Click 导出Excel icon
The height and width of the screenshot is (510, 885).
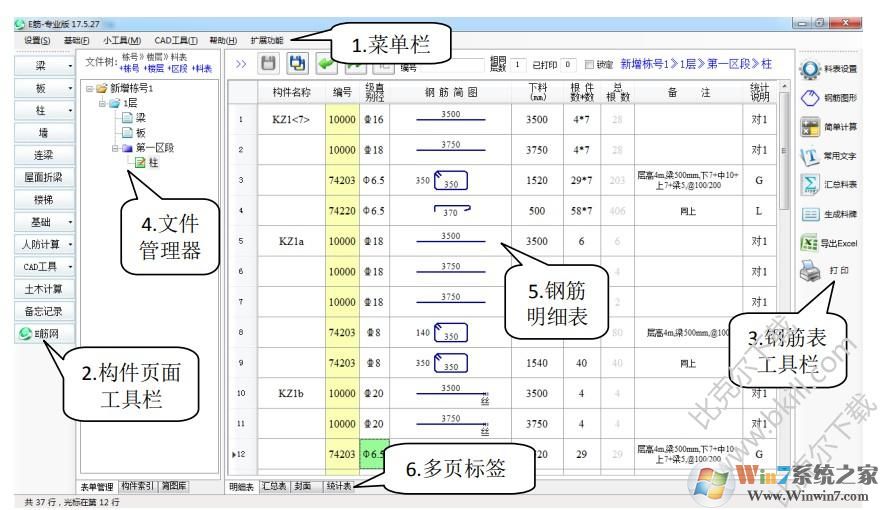coord(809,243)
